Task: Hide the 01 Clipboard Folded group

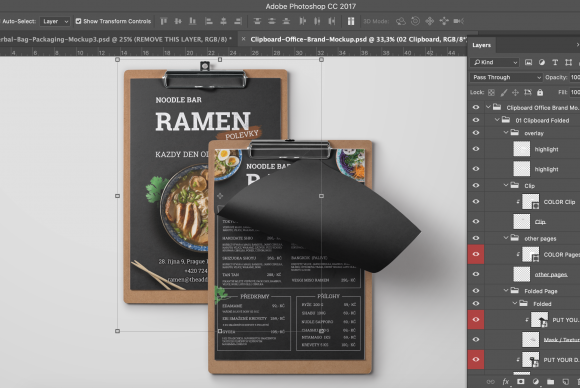Action: (x=476, y=120)
